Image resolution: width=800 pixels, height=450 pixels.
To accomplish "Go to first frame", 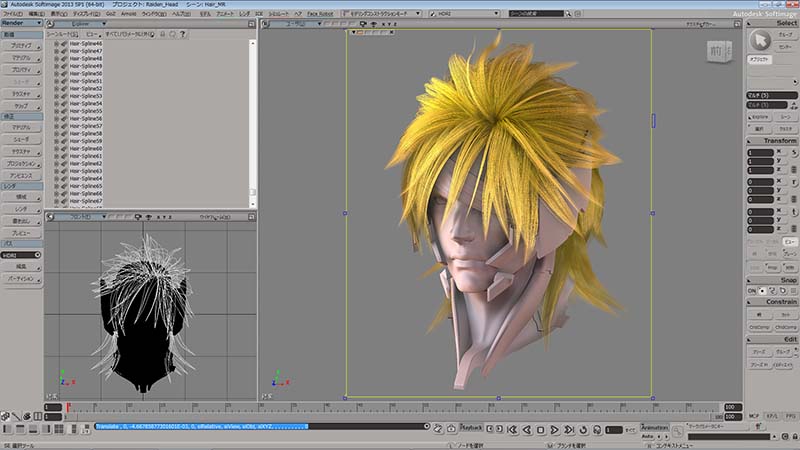I will [x=512, y=430].
